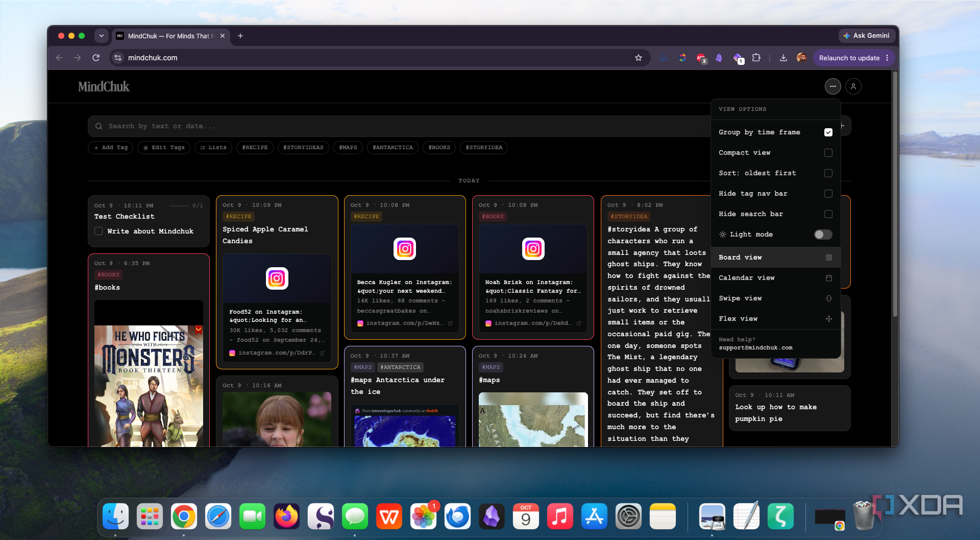The image size is (980, 540).
Task: Bookmark this page with the star icon
Action: [x=638, y=58]
